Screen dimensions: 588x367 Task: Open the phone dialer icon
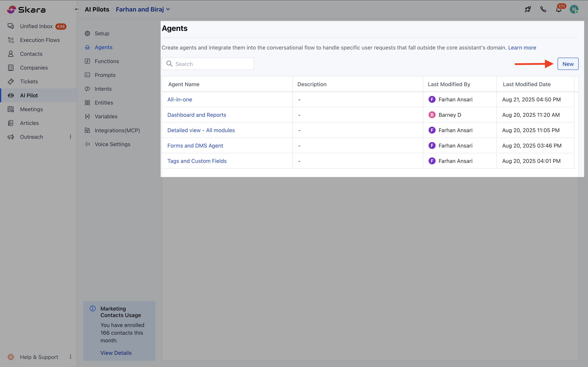pos(543,9)
